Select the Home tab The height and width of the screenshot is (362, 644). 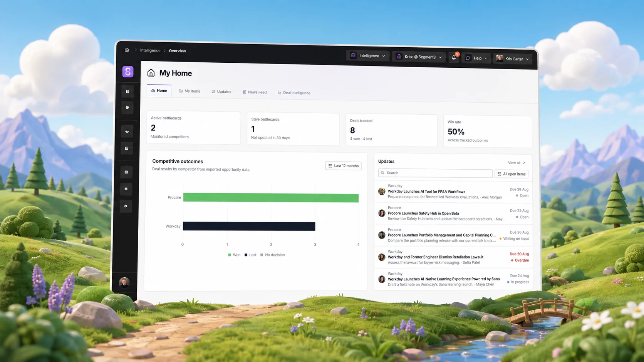pyautogui.click(x=159, y=91)
